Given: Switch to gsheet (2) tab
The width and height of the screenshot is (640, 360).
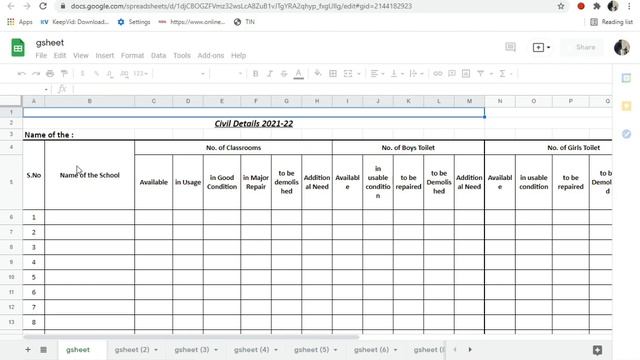Looking at the screenshot, I should [x=131, y=350].
